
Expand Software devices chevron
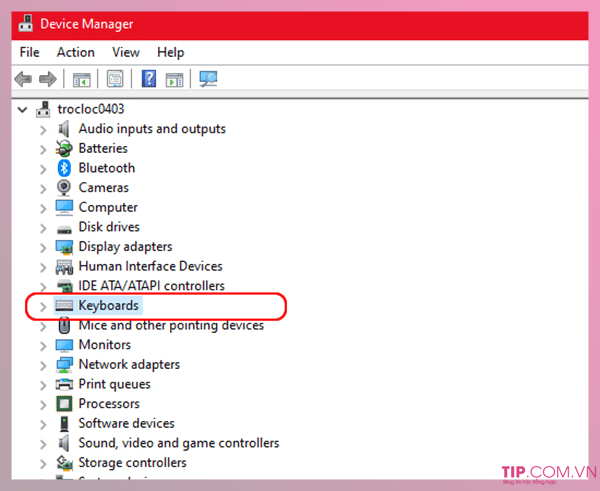click(x=43, y=424)
